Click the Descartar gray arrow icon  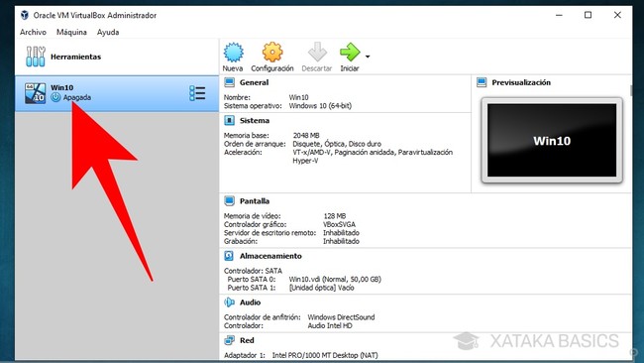[x=317, y=53]
